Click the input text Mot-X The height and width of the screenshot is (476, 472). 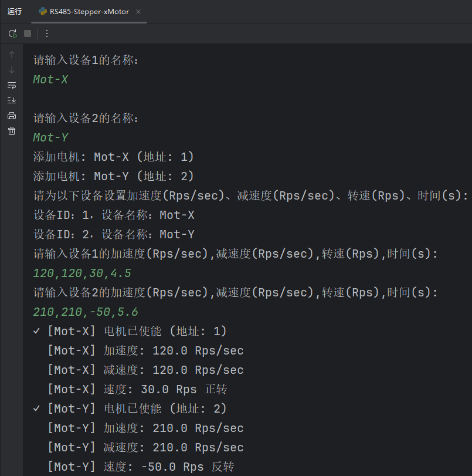tap(50, 80)
